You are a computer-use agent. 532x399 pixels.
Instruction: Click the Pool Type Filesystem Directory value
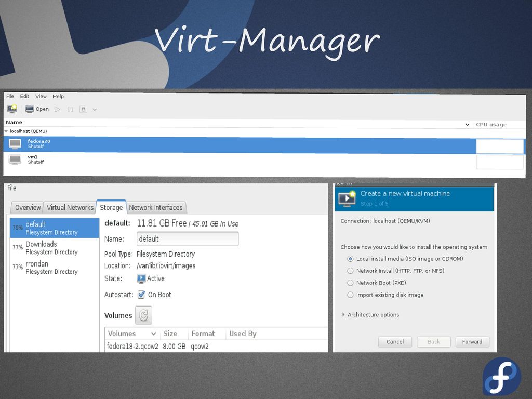166,254
